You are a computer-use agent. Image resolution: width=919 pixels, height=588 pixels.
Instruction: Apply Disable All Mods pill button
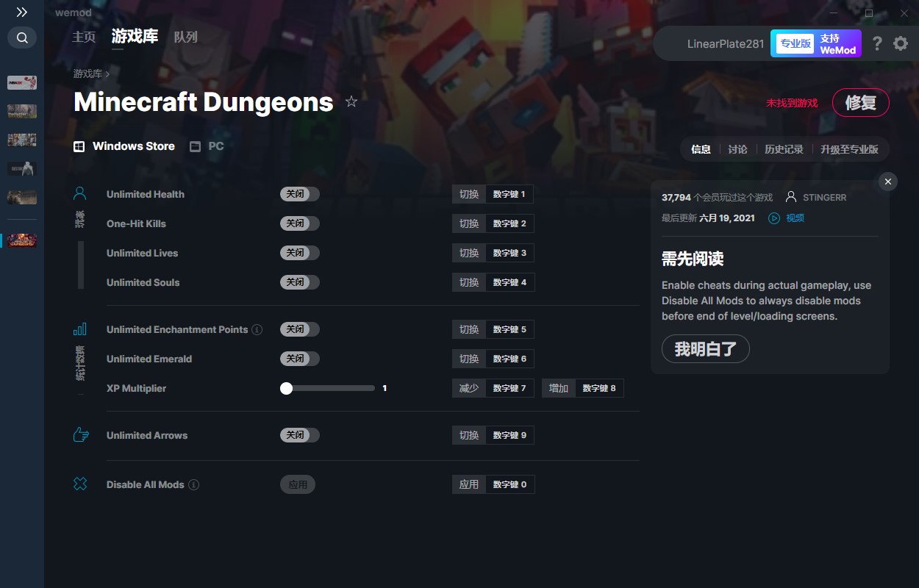click(x=298, y=484)
